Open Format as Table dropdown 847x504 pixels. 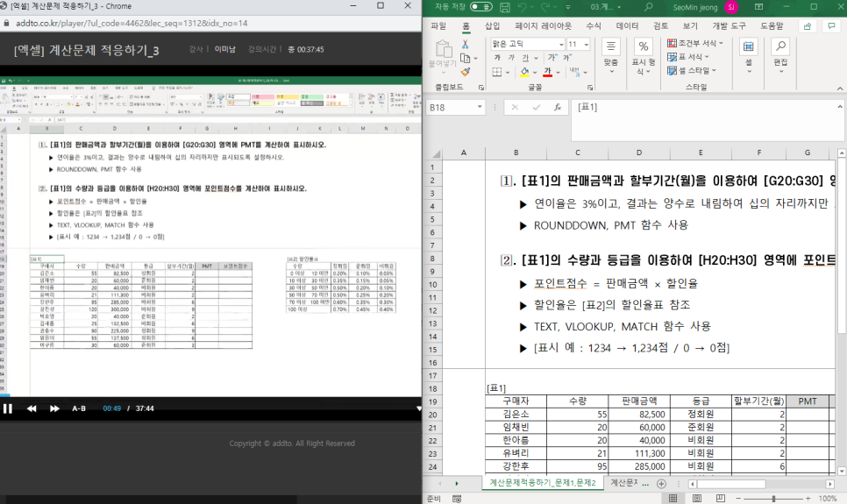(688, 57)
